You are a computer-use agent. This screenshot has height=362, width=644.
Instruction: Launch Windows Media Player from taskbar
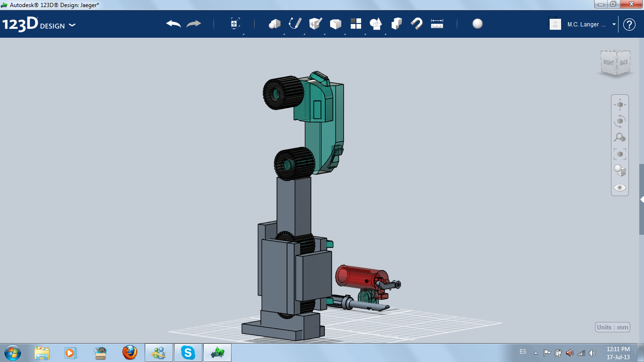(70, 353)
